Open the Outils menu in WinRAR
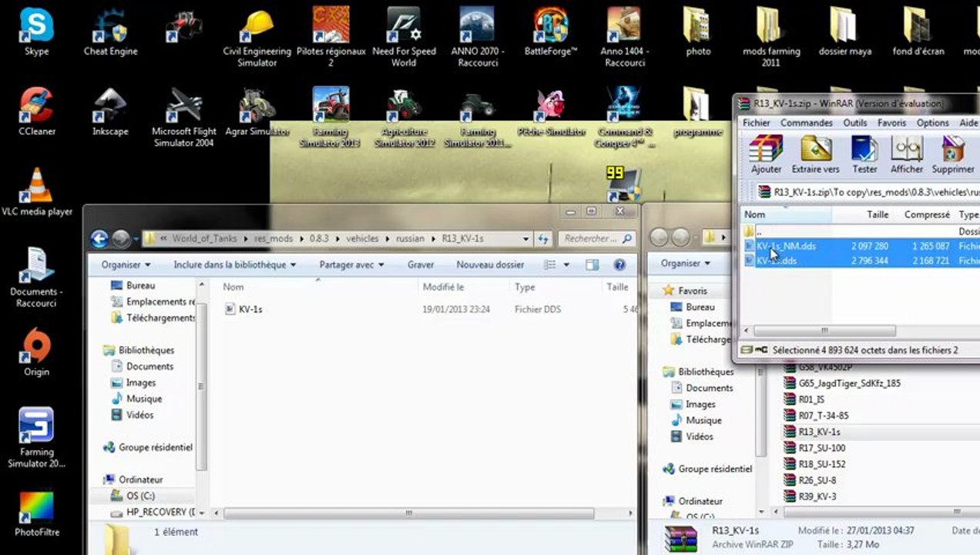The image size is (980, 555). (x=855, y=123)
